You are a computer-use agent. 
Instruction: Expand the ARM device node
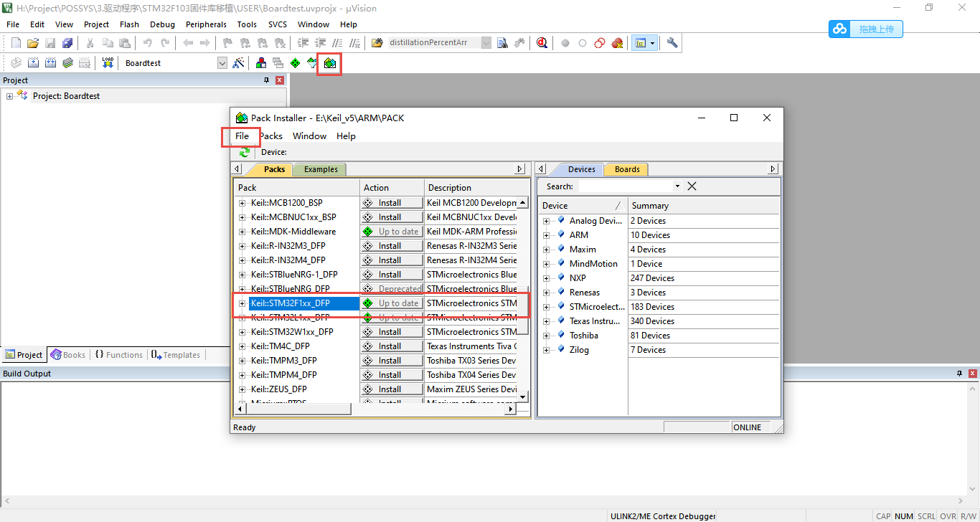pos(547,235)
